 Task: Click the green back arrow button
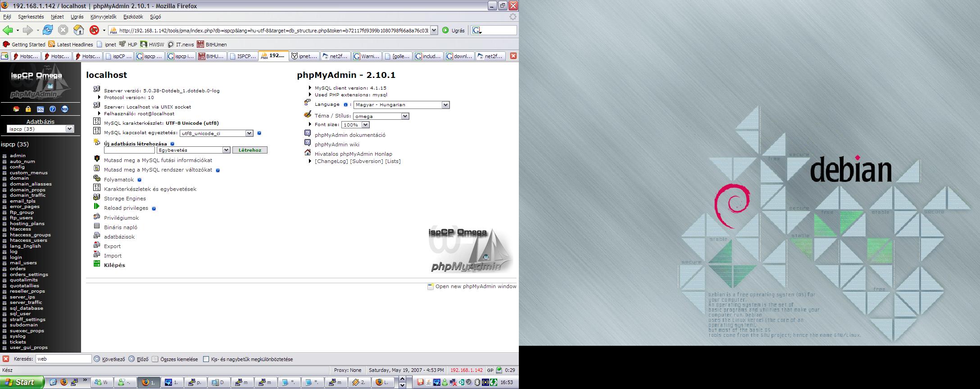click(8, 30)
